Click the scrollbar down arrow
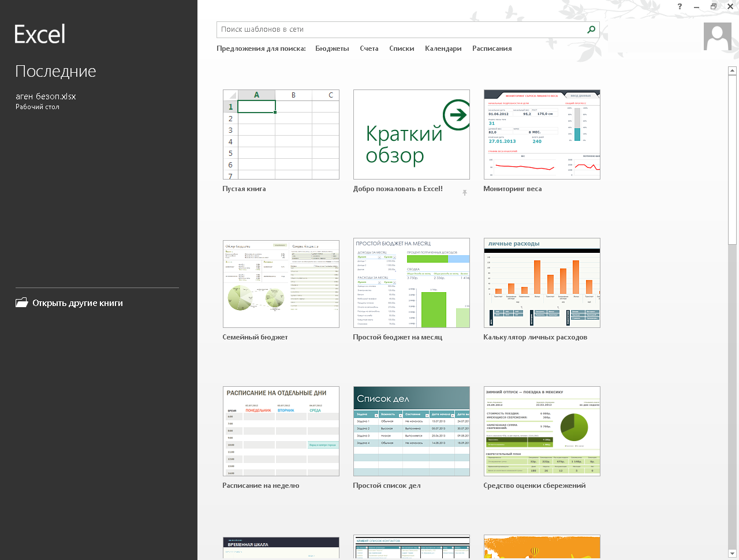Image resolution: width=739 pixels, height=560 pixels. coord(732,554)
